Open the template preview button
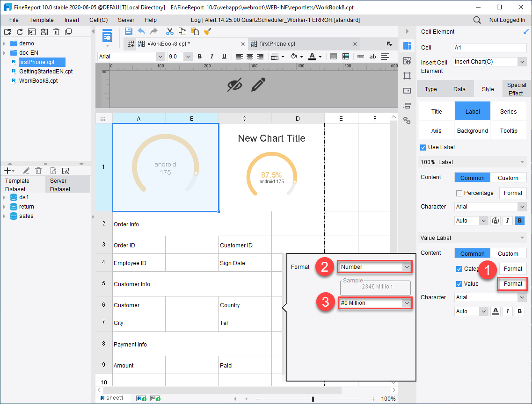Viewport: 532px width, 404px height. click(107, 36)
